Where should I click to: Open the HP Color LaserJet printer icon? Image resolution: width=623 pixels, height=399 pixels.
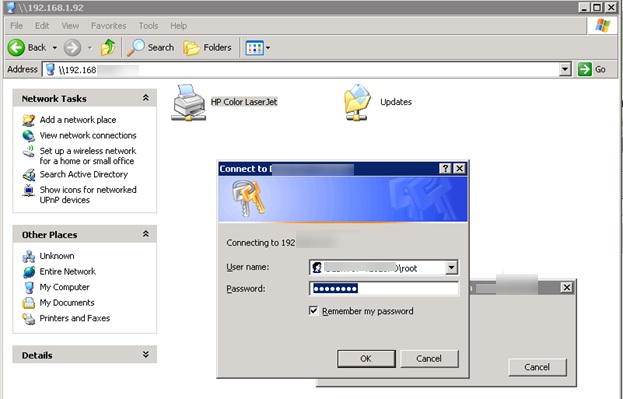tap(189, 102)
